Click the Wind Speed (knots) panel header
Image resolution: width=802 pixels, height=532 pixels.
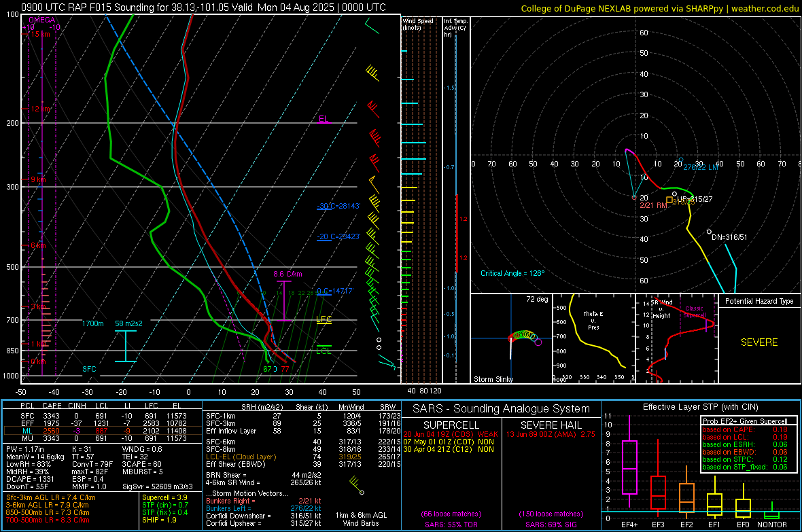pos(418,24)
